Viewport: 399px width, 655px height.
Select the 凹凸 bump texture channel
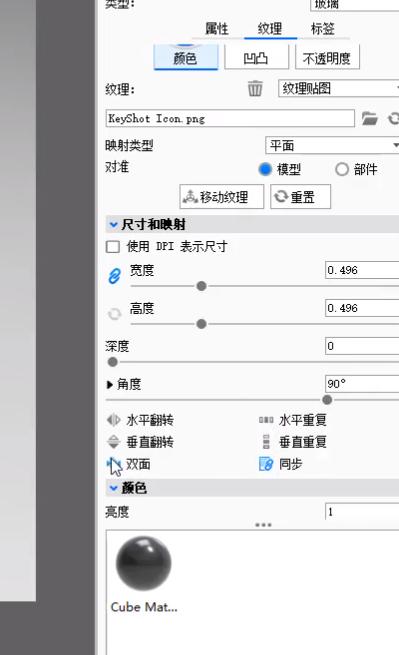pyautogui.click(x=256, y=57)
